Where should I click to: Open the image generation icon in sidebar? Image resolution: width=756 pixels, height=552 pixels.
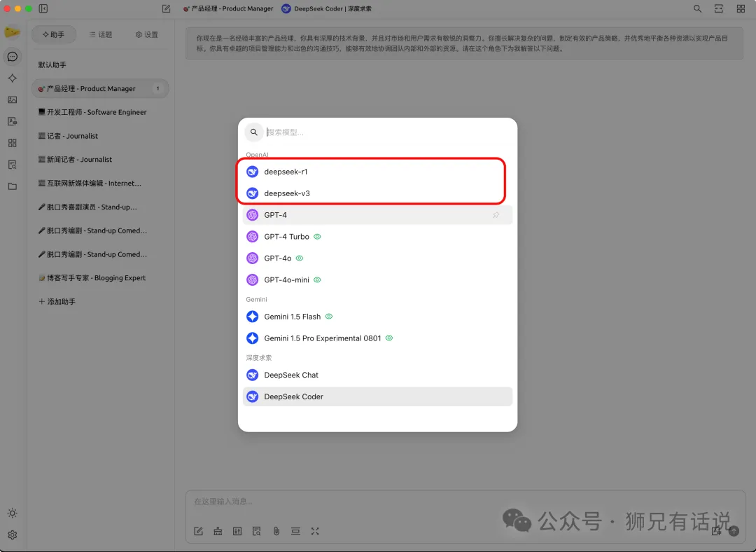tap(12, 99)
